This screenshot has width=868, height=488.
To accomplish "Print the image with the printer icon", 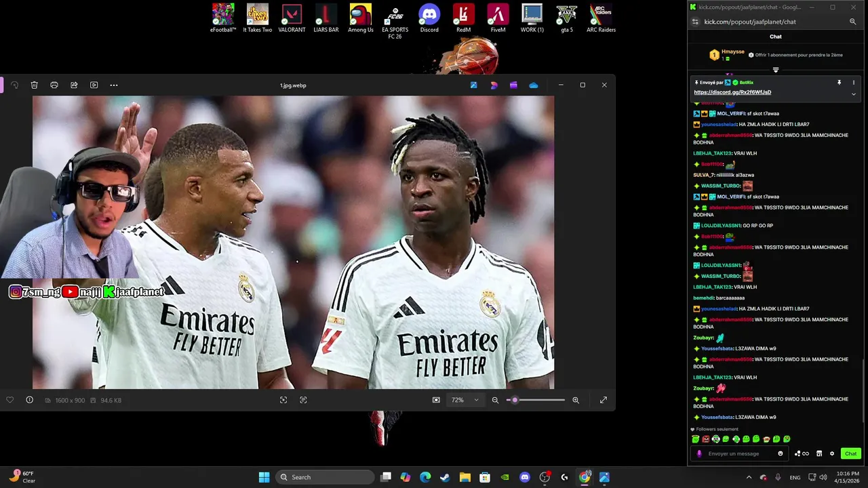I will 54,85.
